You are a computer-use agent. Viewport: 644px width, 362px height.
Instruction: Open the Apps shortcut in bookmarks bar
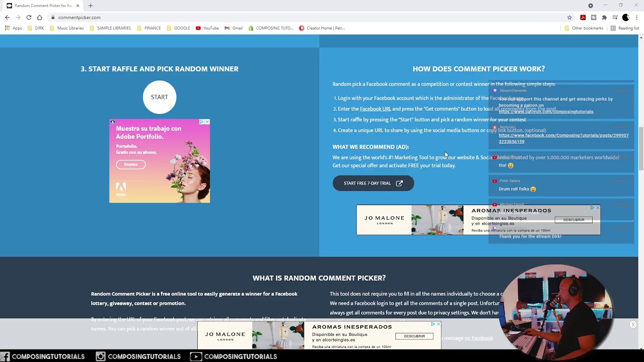coord(14,28)
